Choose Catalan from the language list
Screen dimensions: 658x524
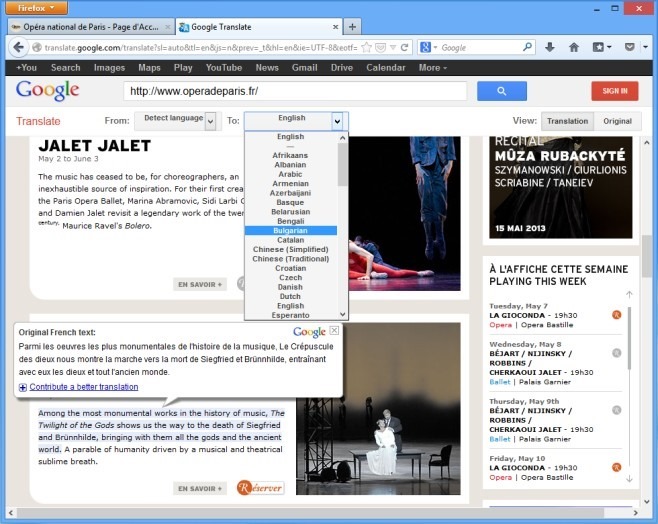290,240
